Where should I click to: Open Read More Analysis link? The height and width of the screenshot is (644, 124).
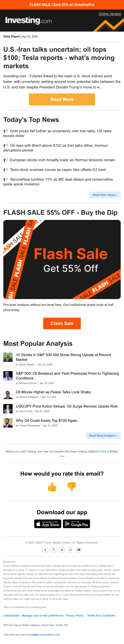(103, 435)
